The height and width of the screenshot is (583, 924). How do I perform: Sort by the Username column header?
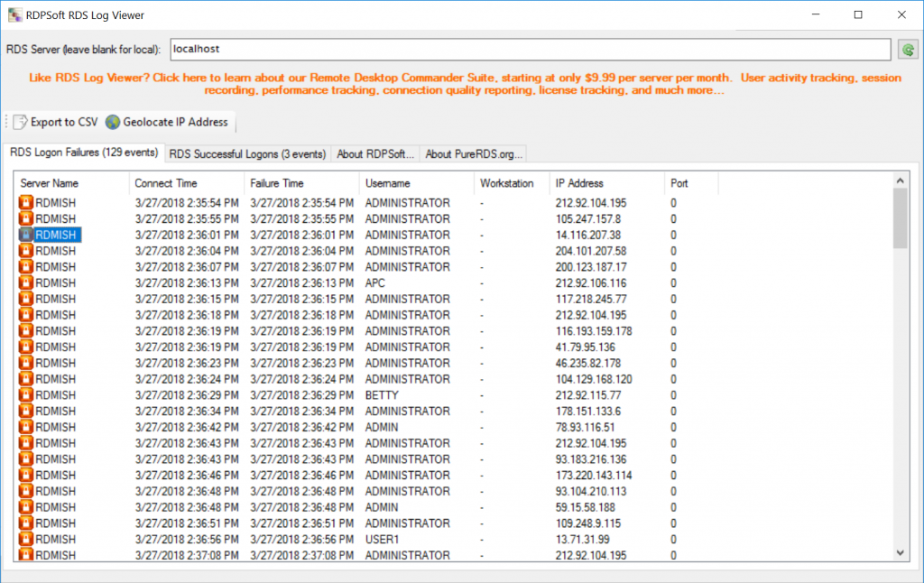click(x=388, y=183)
